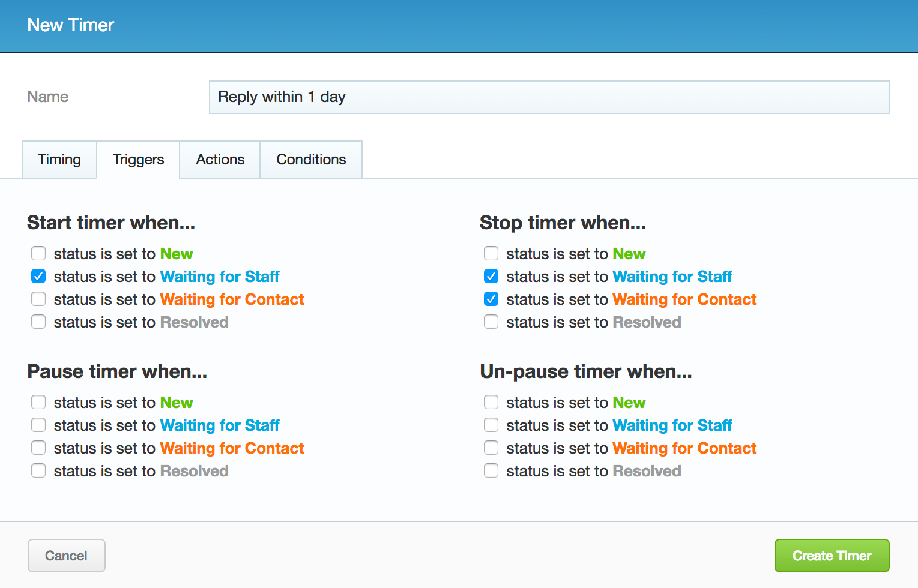Check Start timer Resolved checkbox
Screen dimensions: 918x588
(38, 322)
